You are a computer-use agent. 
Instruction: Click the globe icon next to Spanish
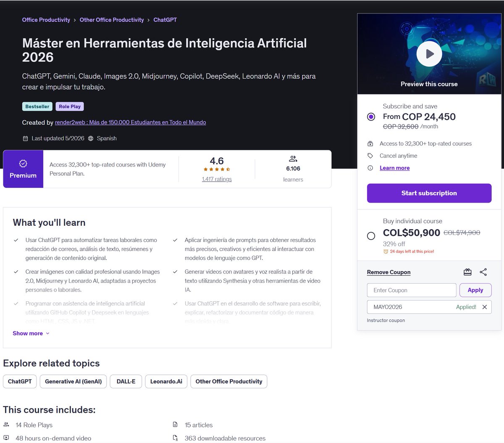[91, 138]
